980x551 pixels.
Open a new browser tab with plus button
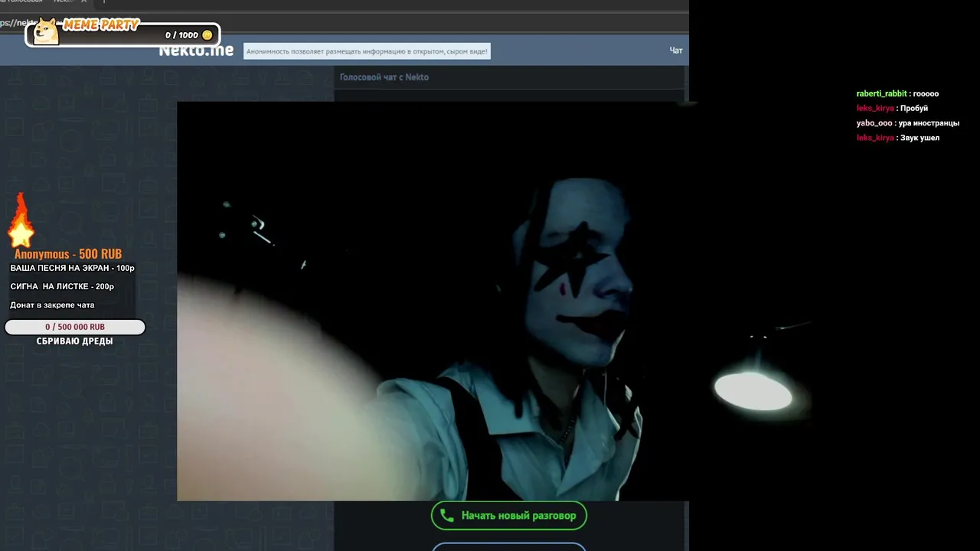coord(105,2)
